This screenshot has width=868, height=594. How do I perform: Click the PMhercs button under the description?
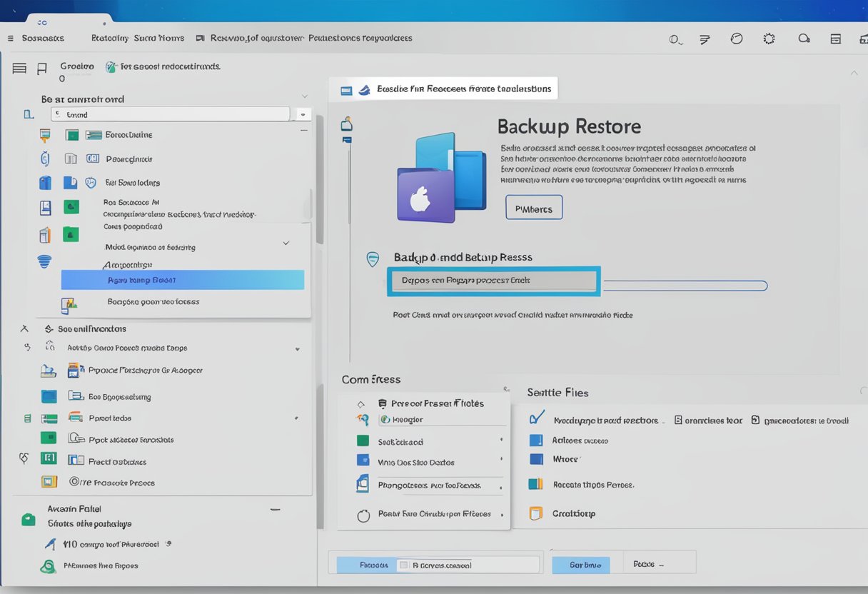(533, 208)
